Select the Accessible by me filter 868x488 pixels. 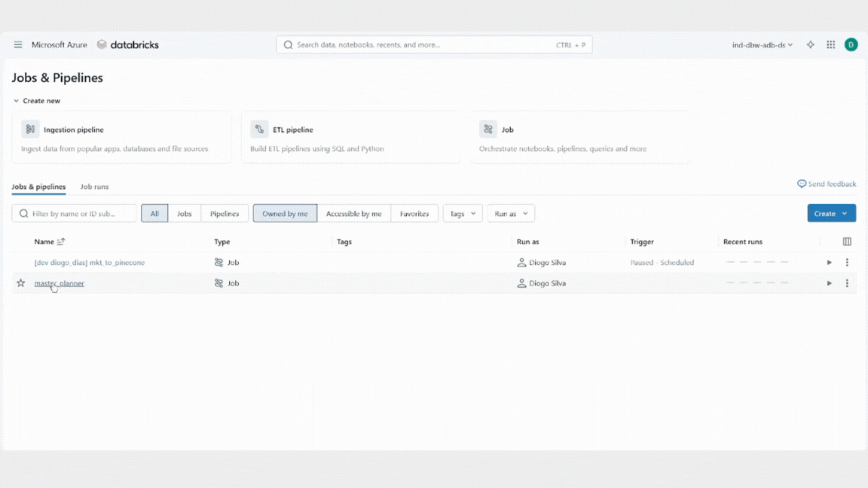pyautogui.click(x=353, y=214)
